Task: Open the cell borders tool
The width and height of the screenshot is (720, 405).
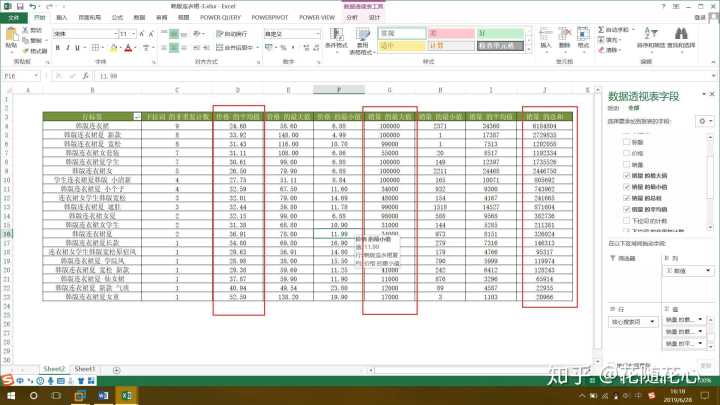Action: [95, 47]
